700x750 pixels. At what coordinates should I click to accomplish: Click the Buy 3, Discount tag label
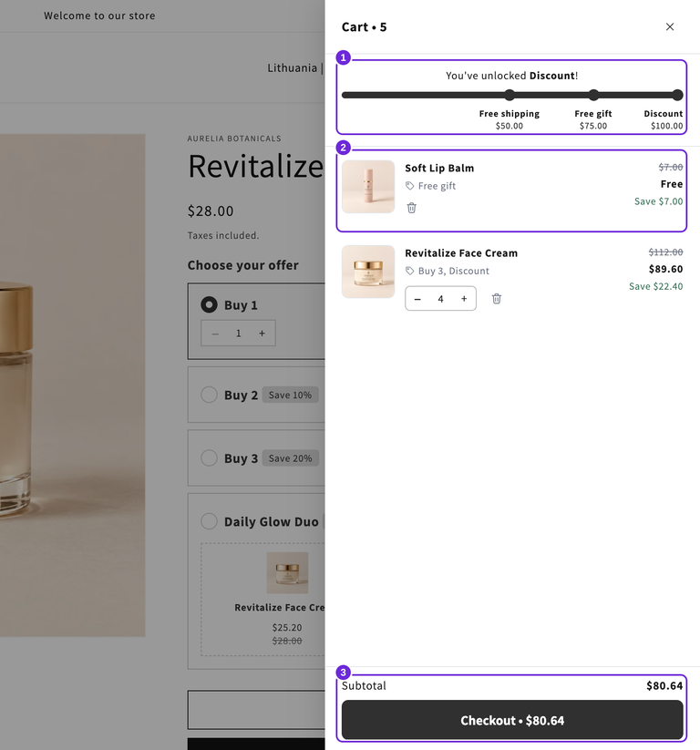448,271
